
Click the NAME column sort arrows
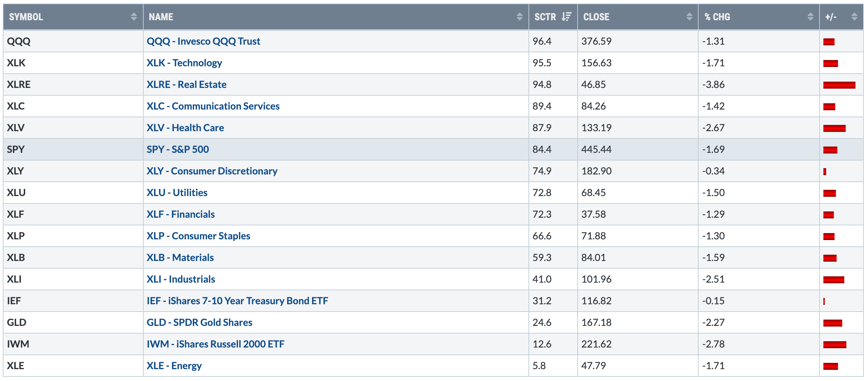(519, 16)
